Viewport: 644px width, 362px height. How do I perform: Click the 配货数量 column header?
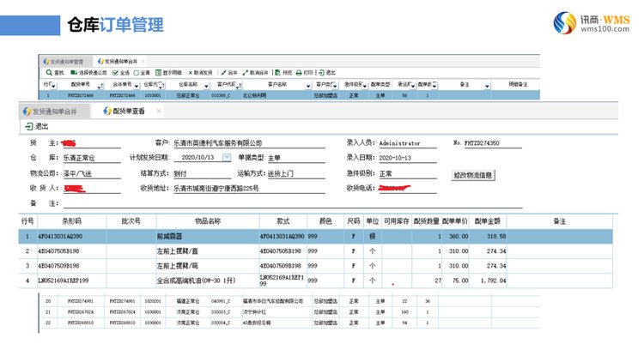pyautogui.click(x=426, y=221)
